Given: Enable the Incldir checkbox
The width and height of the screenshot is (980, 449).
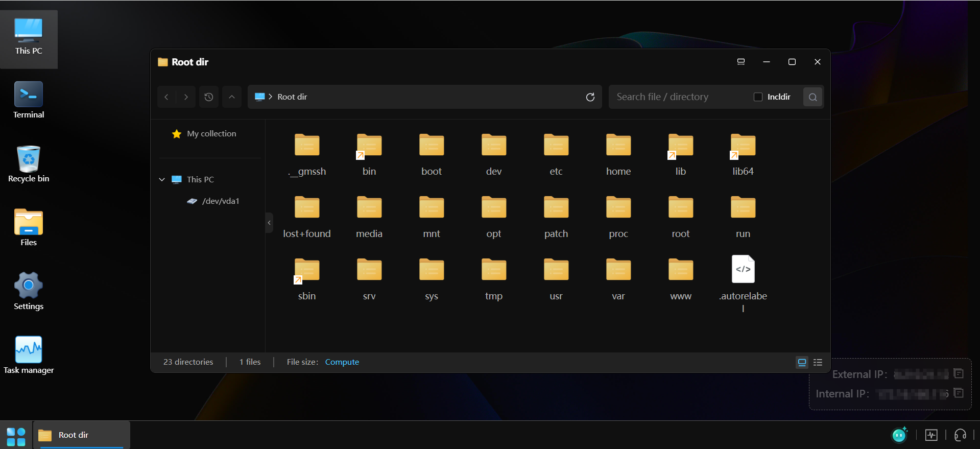Looking at the screenshot, I should click(758, 97).
